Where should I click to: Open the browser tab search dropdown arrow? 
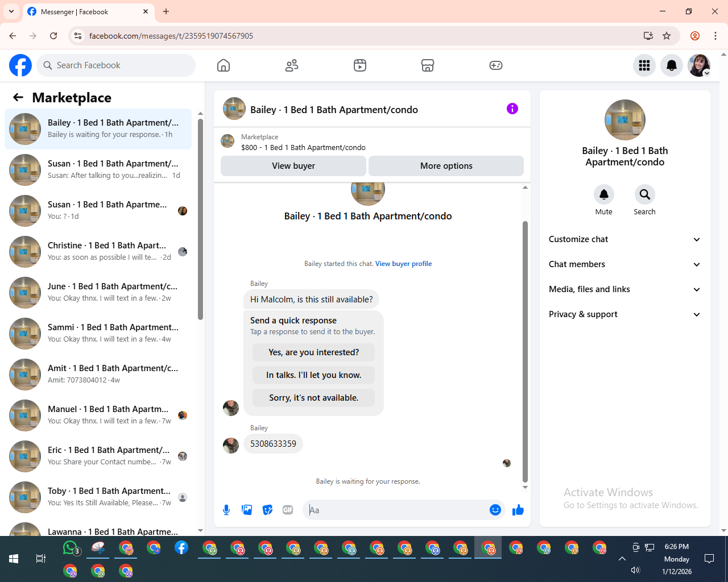point(11,11)
